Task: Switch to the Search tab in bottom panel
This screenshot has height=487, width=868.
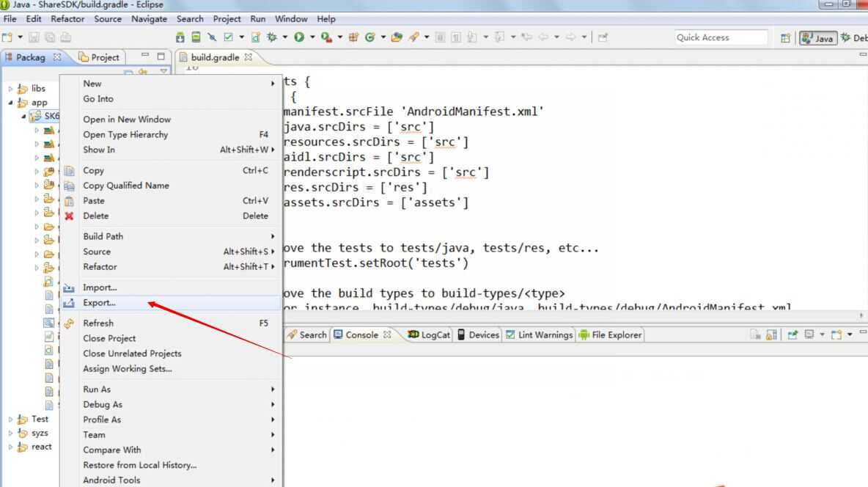Action: coord(307,334)
